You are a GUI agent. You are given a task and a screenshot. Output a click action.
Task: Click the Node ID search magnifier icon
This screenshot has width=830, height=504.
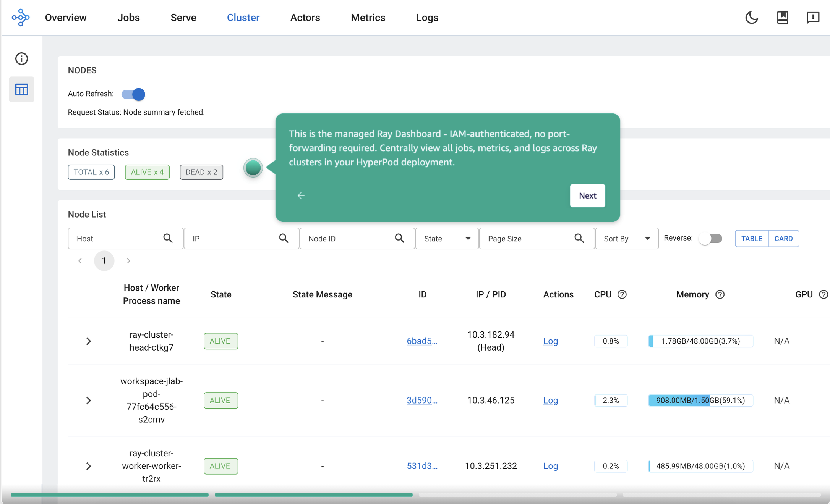pyautogui.click(x=399, y=238)
